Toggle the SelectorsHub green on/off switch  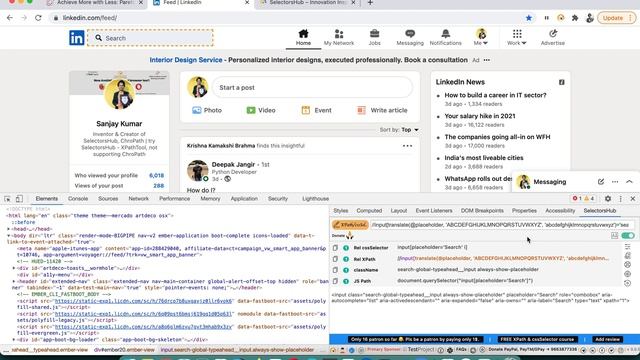pos(628,236)
